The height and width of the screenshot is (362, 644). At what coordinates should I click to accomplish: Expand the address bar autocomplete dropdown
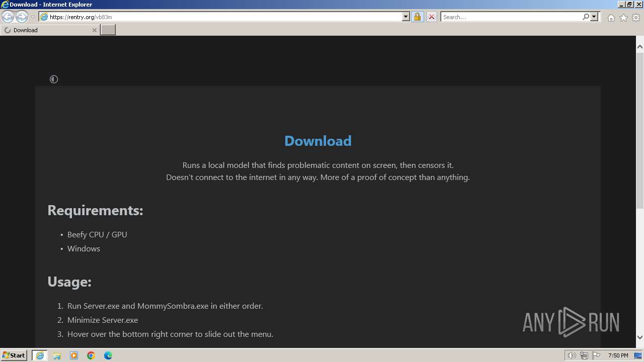point(406,17)
